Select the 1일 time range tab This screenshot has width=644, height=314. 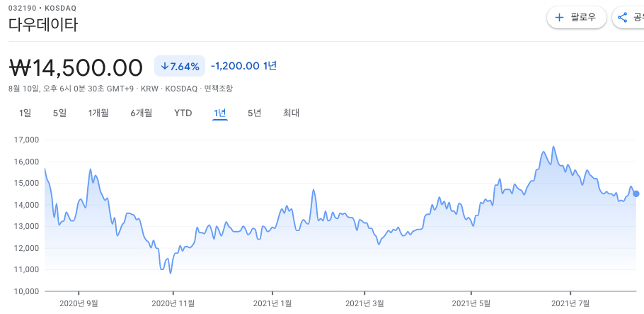tap(25, 113)
